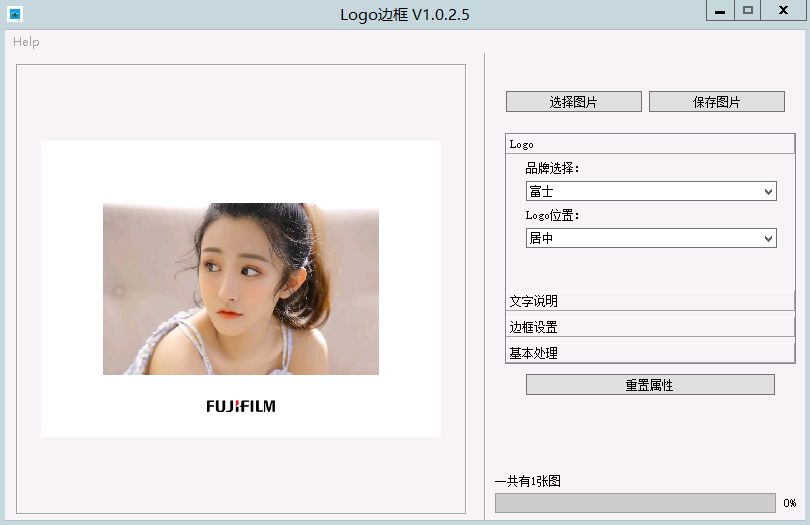Minimize the Logo边框 window
The height and width of the screenshot is (525, 810).
tap(720, 11)
